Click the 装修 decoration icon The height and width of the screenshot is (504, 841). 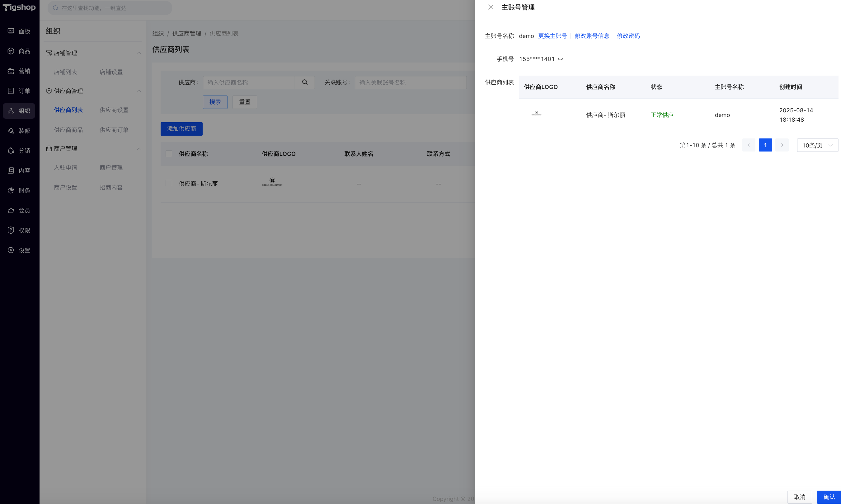pyautogui.click(x=11, y=131)
